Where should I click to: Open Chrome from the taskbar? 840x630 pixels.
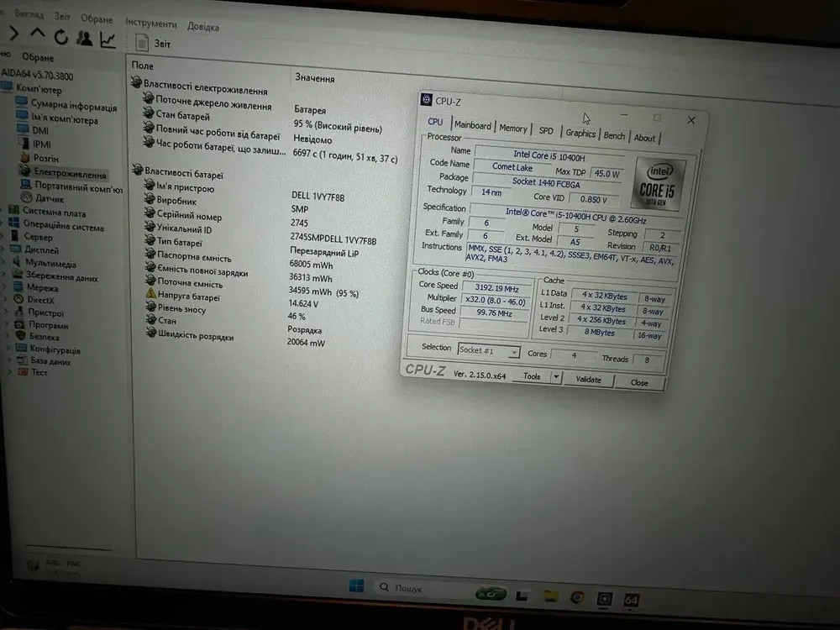click(x=576, y=597)
